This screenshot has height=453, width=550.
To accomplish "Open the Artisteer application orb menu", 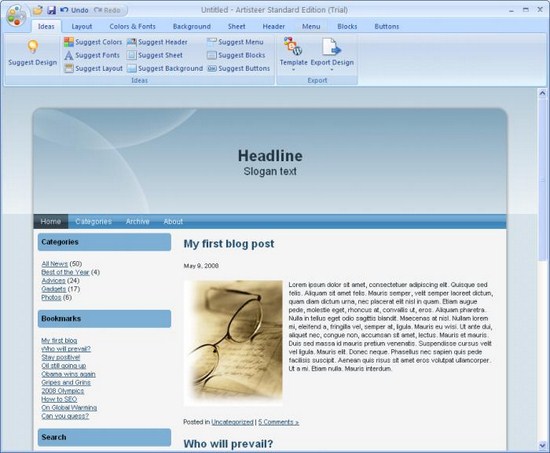I will point(16,16).
